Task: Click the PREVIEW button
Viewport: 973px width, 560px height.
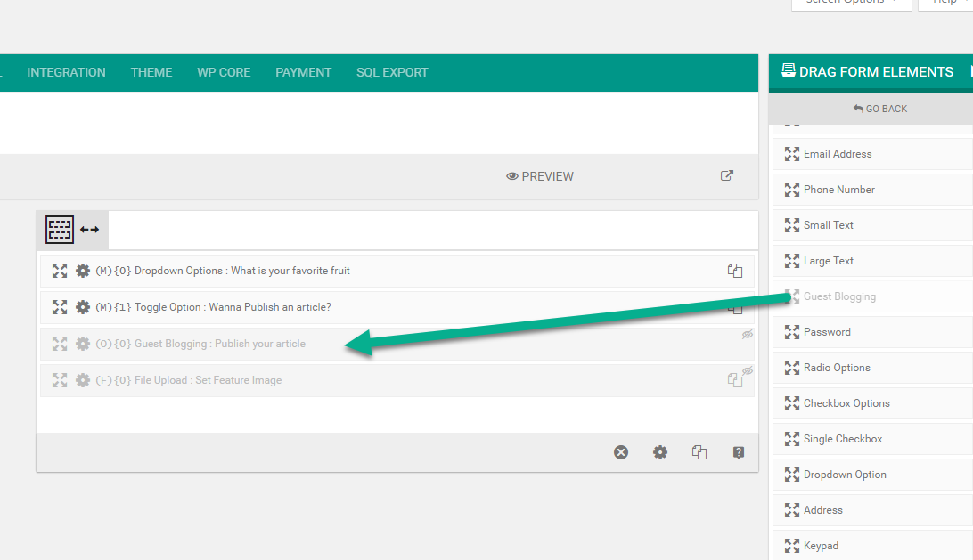Action: coord(540,176)
